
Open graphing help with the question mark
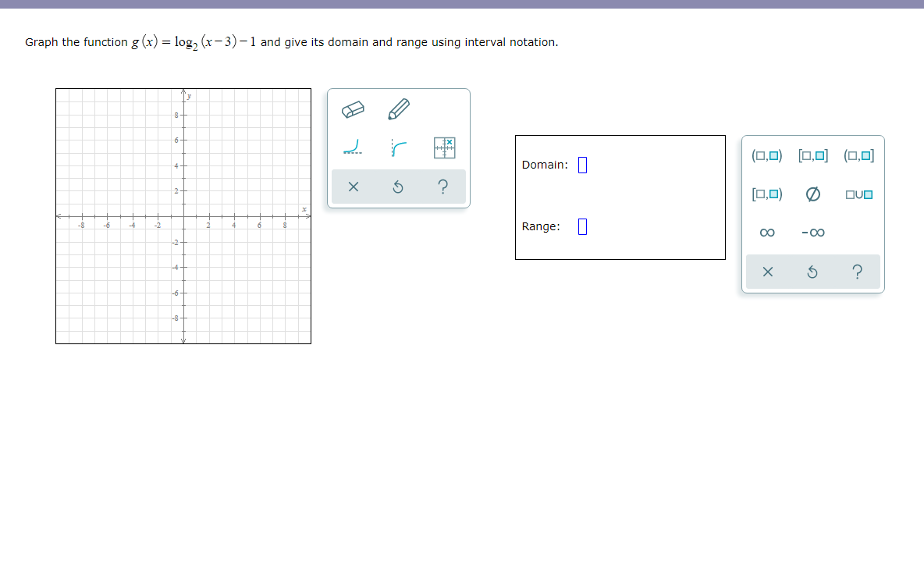[442, 186]
